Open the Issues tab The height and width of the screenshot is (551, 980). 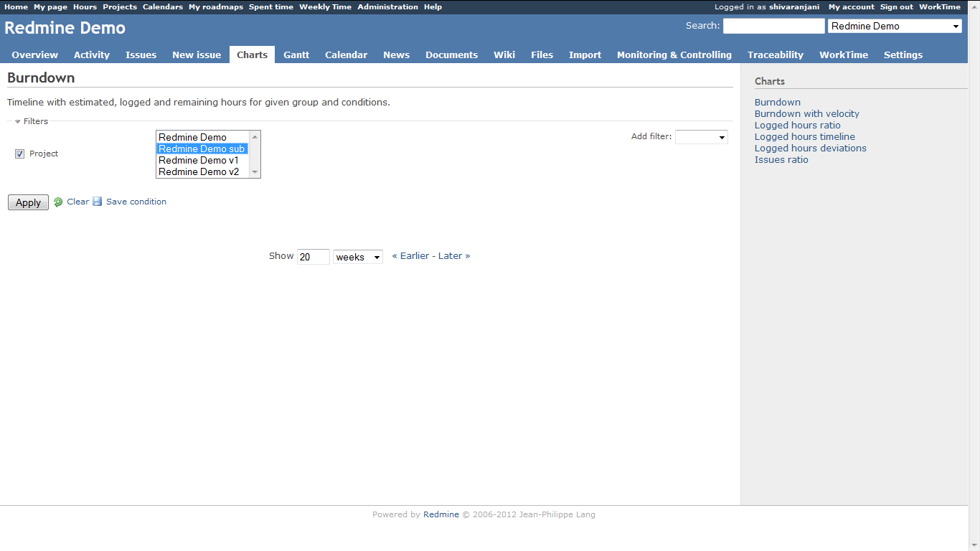click(141, 55)
